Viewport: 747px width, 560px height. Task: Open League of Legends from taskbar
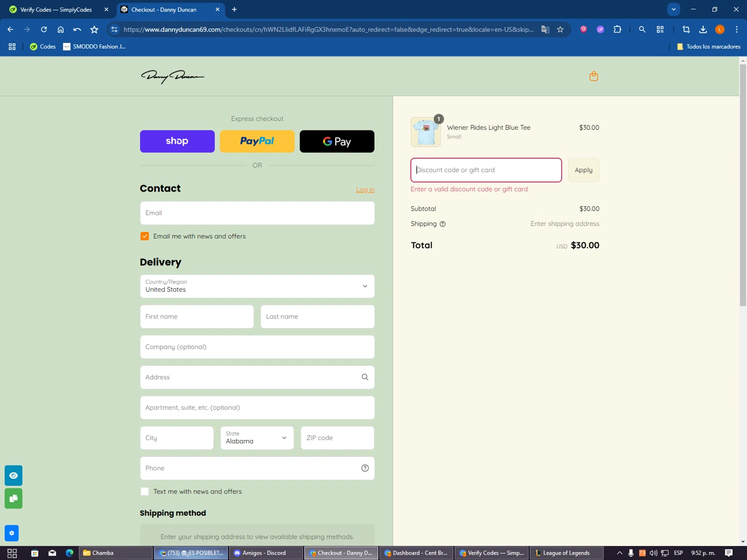[x=566, y=553]
